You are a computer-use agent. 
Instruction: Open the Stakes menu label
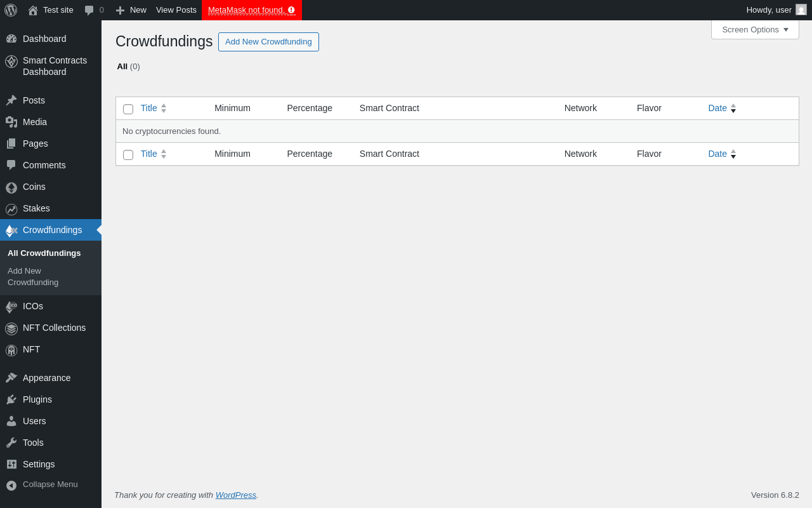[x=36, y=208]
